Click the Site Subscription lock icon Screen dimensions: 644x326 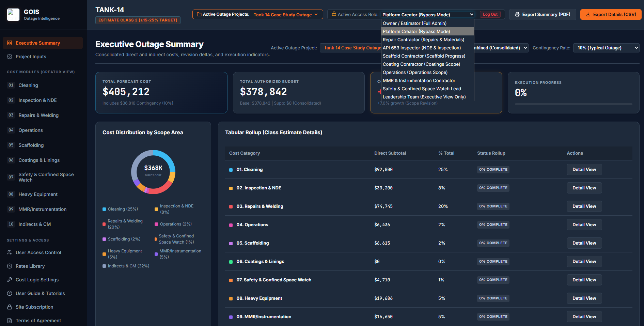coord(10,307)
